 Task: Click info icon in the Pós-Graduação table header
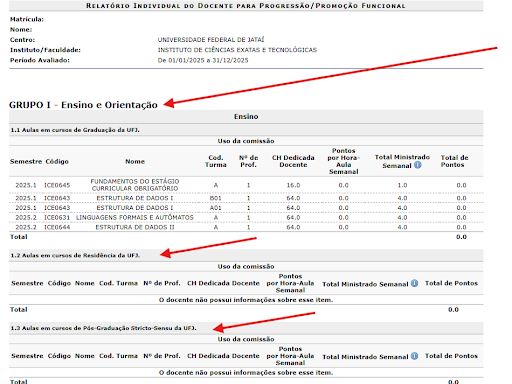coord(414,356)
